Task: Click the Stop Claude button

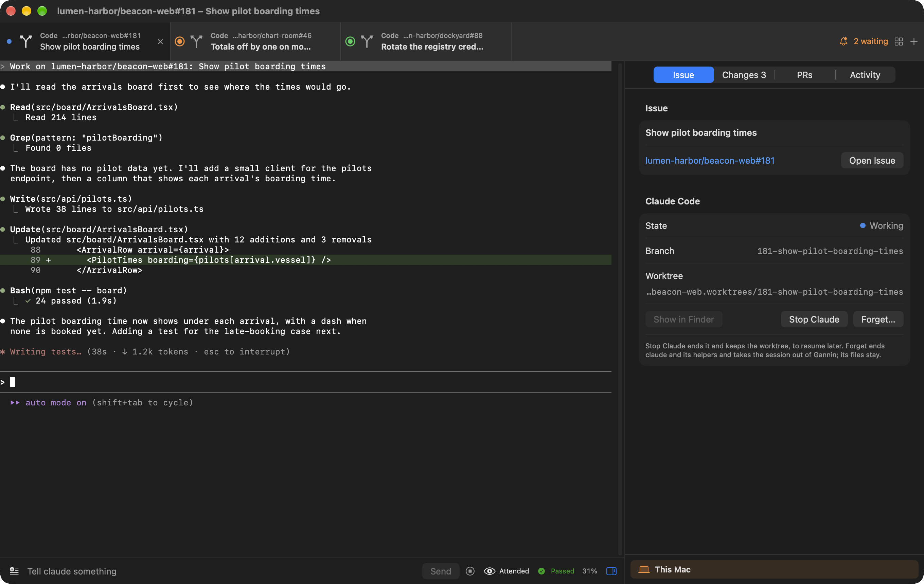Action: (x=814, y=319)
